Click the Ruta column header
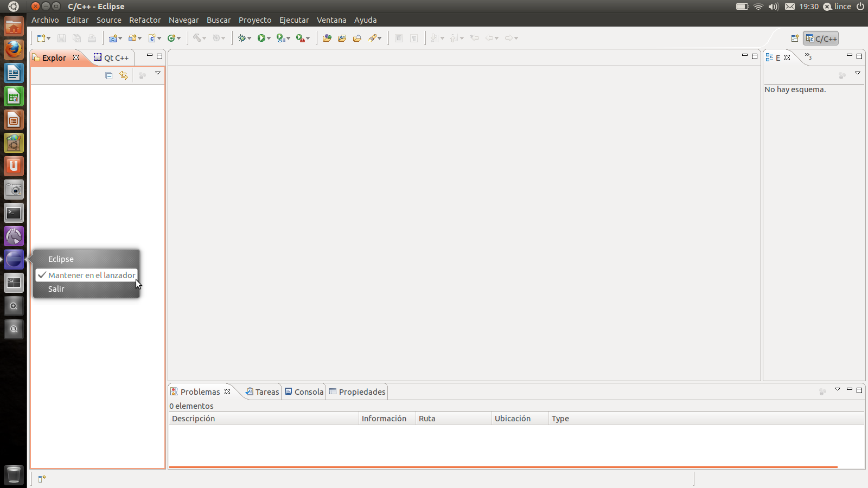 tap(454, 419)
